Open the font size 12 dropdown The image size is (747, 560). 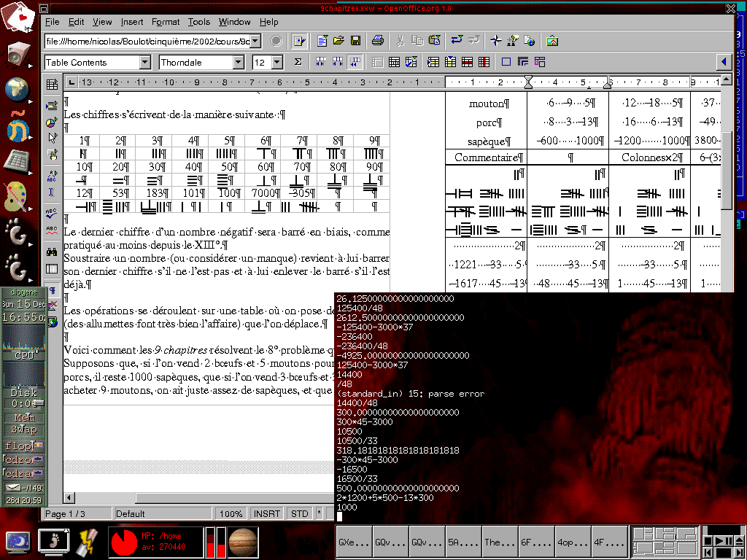(x=276, y=63)
